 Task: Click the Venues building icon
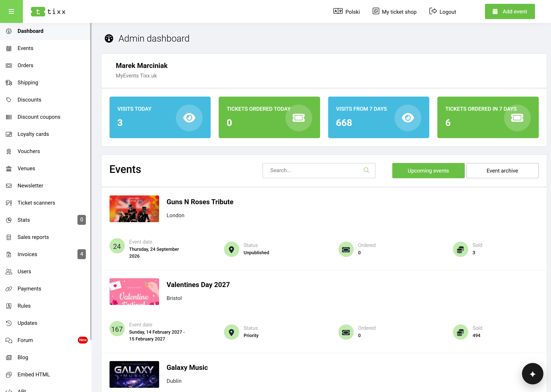(9, 169)
